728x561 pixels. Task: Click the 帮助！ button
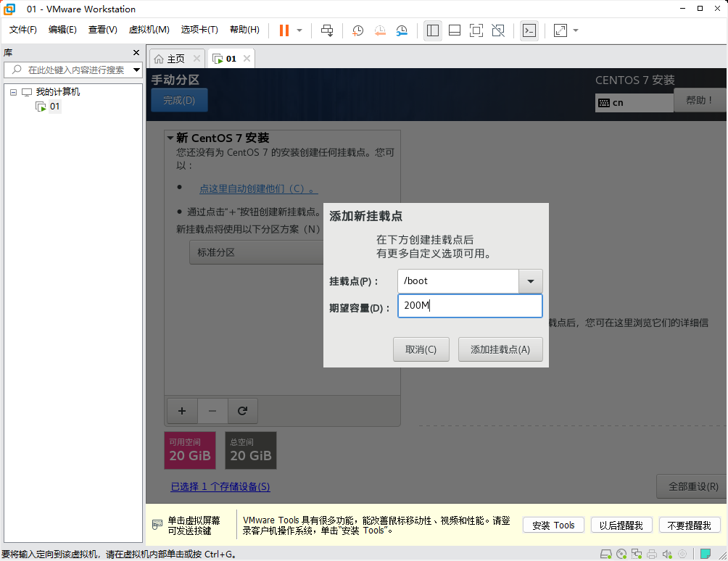click(700, 100)
